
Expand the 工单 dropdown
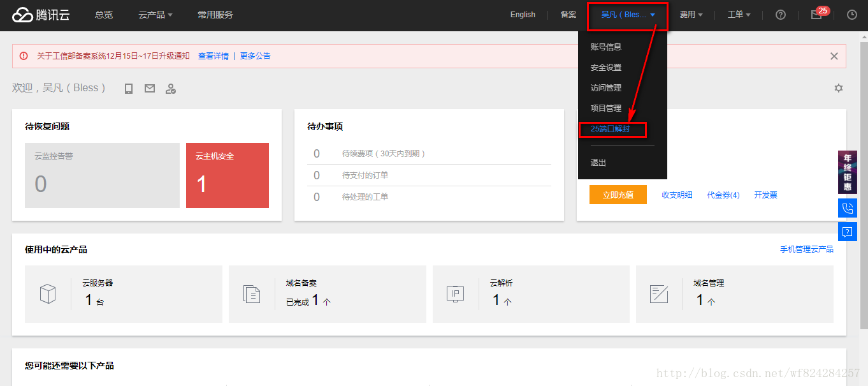739,15
